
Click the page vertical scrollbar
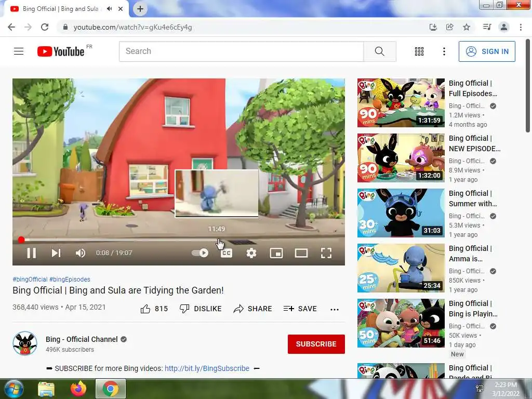coord(528,87)
